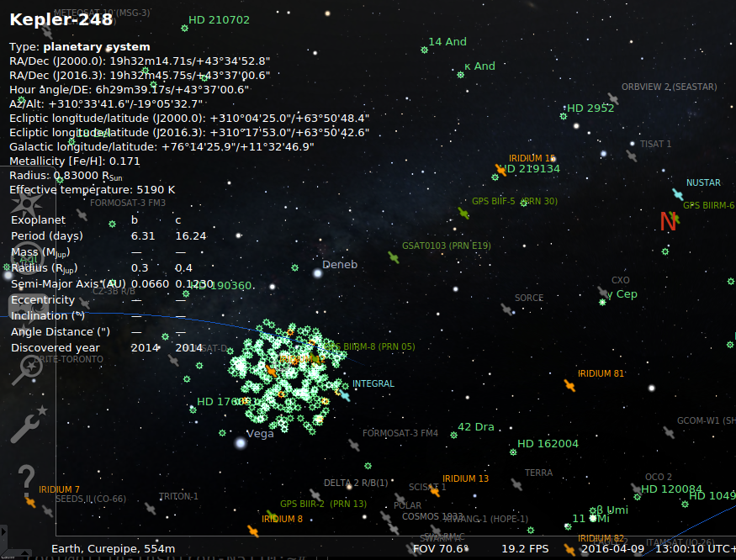Select the IRIDIUM 81 satellite icon

[569, 386]
